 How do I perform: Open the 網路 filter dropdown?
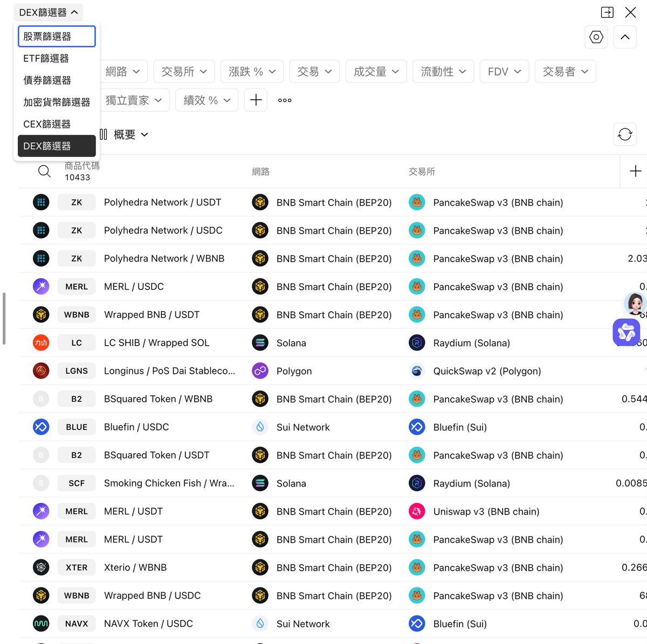pos(123,71)
